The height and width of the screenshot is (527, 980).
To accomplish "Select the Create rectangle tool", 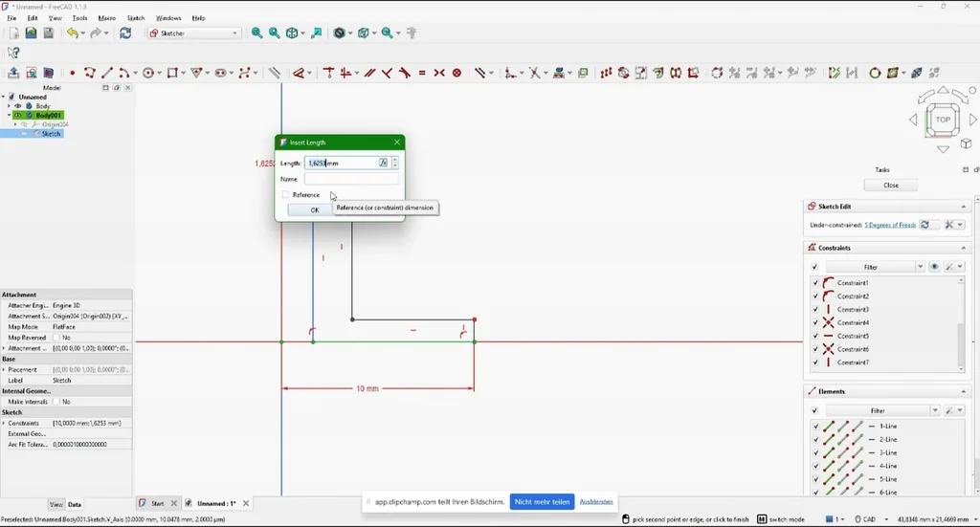I will pos(172,73).
